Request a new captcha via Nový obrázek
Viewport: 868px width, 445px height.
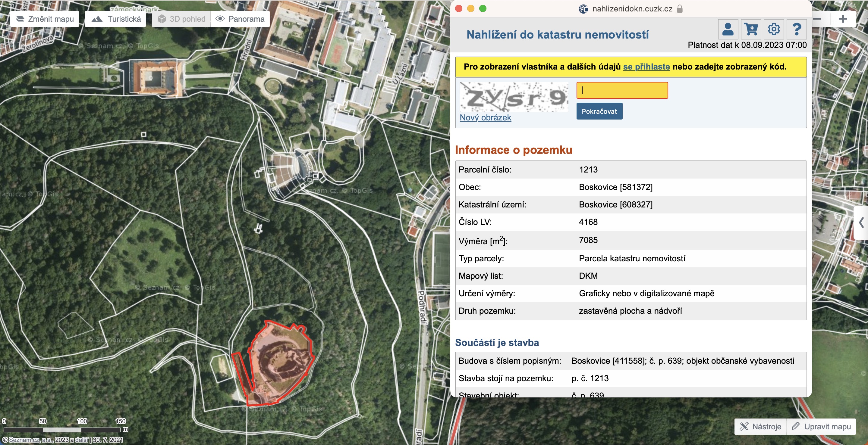pos(485,117)
